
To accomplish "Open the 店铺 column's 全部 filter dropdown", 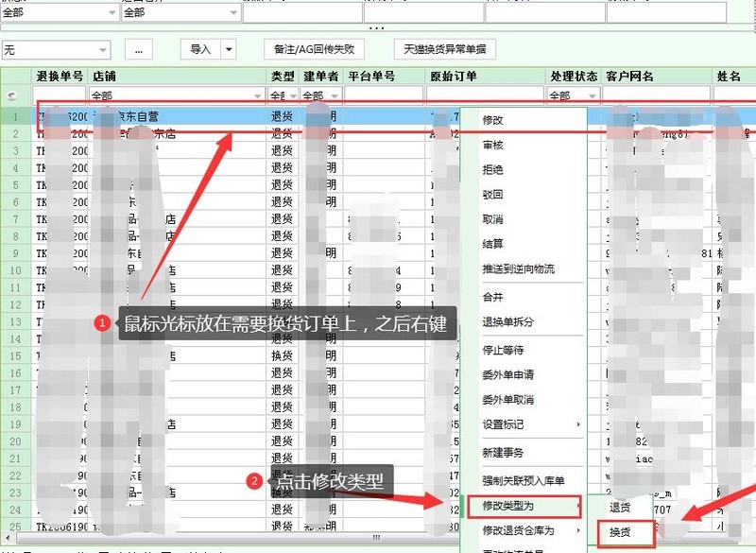I will [255, 95].
